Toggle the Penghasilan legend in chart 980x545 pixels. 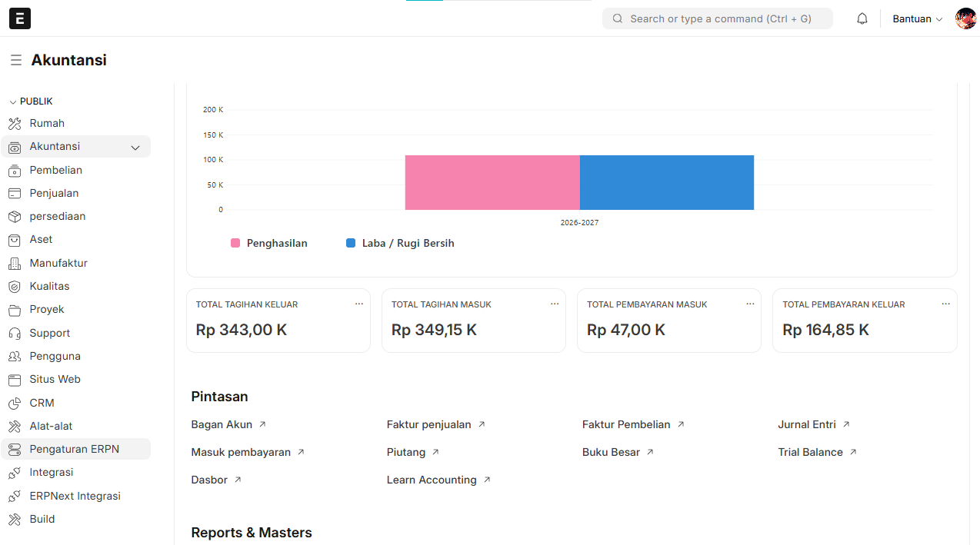click(269, 243)
